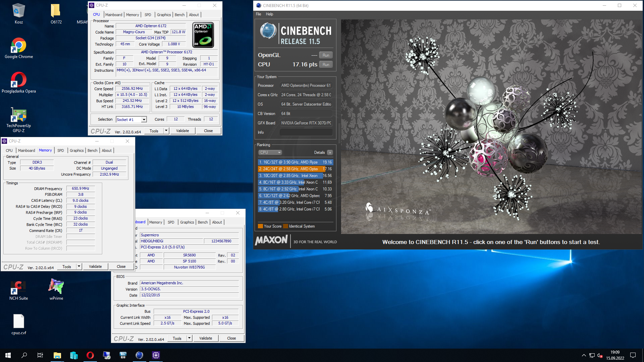Screen dimensions: 644x362
Task: Show hidden tray icons chevron
Action: 584,355
